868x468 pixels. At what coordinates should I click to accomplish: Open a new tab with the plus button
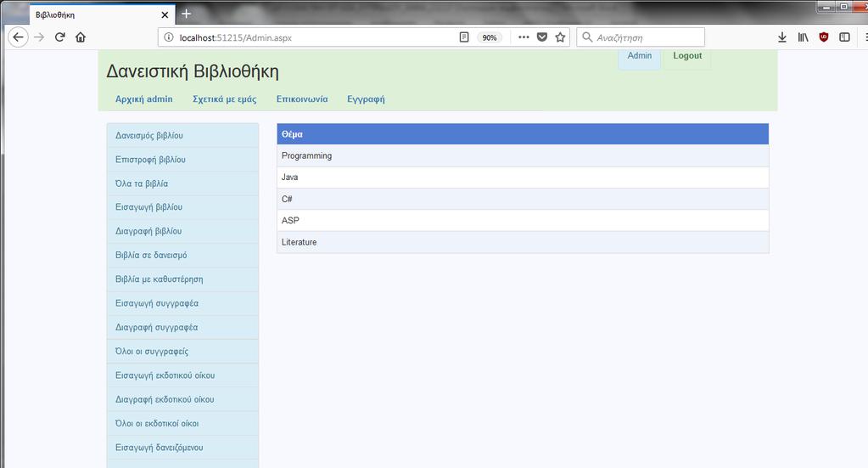pyautogui.click(x=187, y=14)
